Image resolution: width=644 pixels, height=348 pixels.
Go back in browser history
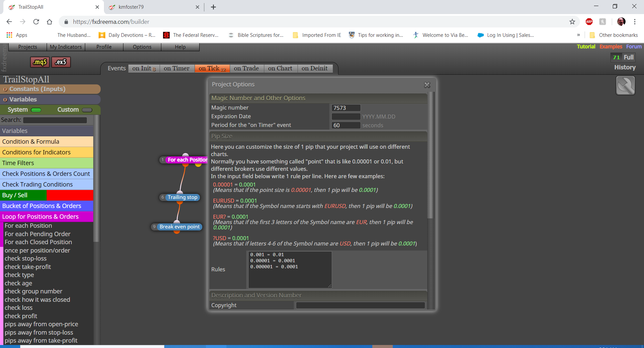[9, 22]
